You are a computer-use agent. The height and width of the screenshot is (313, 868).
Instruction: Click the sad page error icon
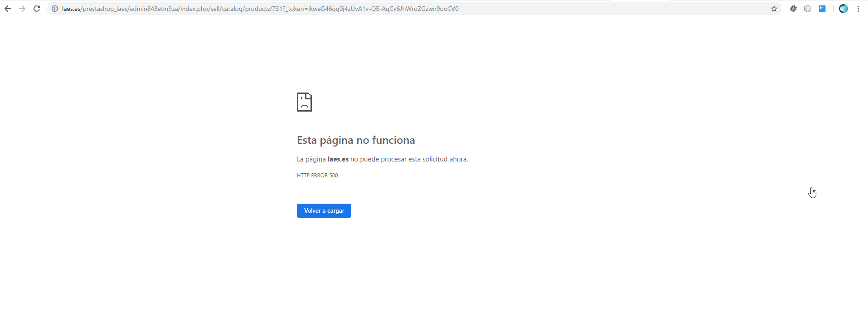coord(304,102)
